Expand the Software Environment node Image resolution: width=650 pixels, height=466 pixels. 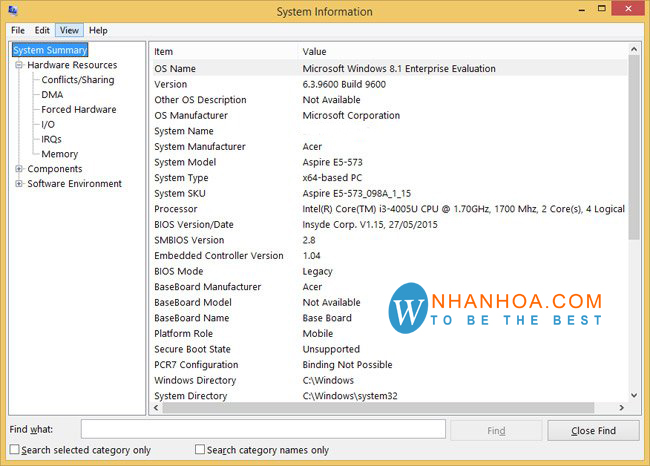pos(19,184)
